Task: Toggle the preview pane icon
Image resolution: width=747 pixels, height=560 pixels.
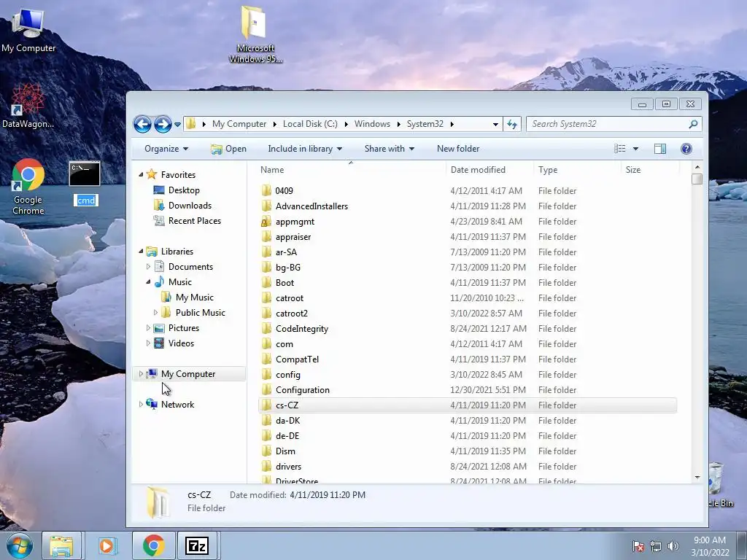Action: pyautogui.click(x=659, y=149)
